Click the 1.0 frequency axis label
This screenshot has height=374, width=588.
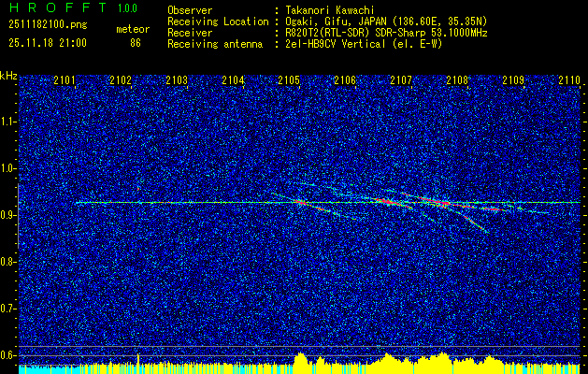pyautogui.click(x=7, y=168)
